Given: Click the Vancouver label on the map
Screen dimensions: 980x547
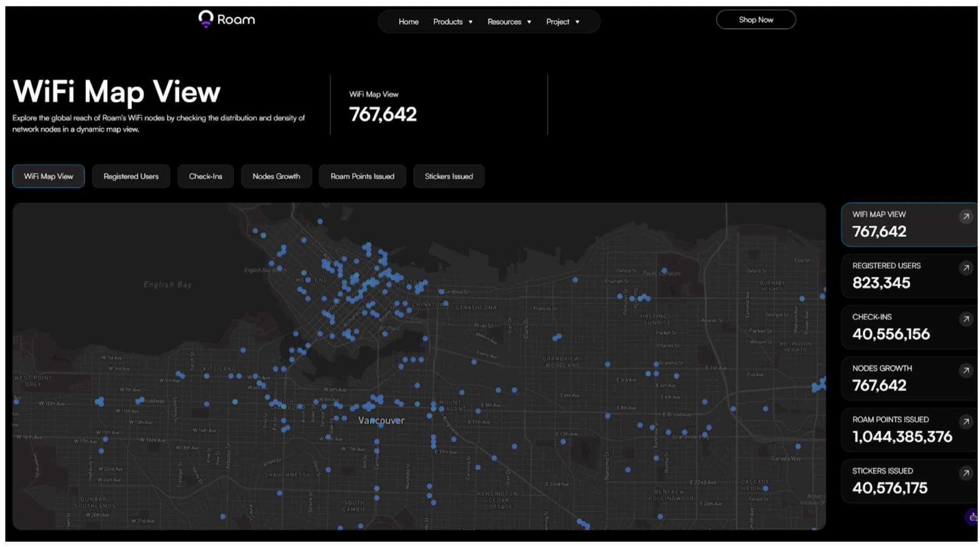Looking at the screenshot, I should coord(381,420).
